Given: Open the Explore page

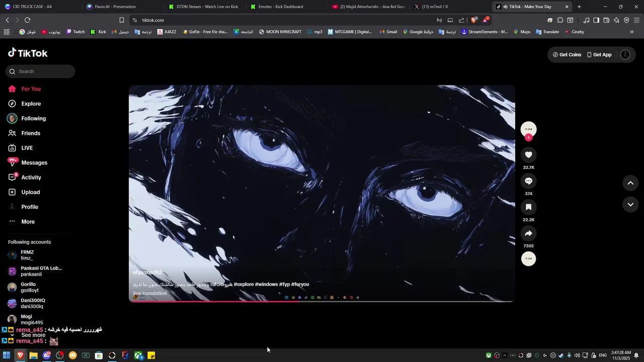Looking at the screenshot, I should (25, 104).
